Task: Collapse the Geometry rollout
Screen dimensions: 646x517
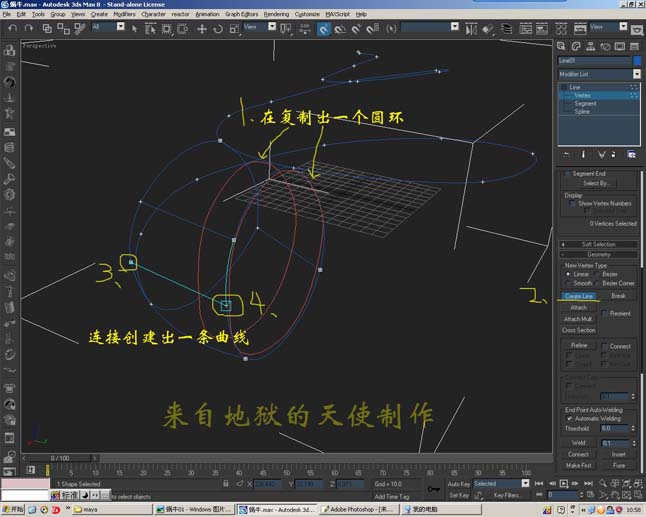Action: coord(599,255)
